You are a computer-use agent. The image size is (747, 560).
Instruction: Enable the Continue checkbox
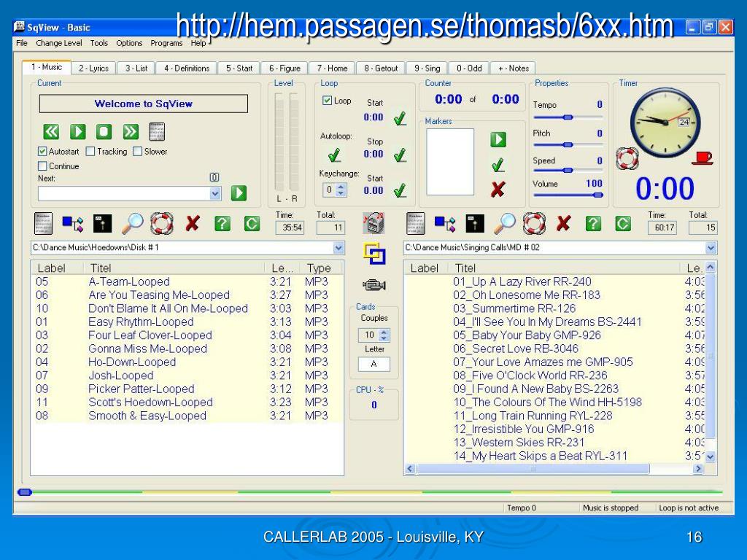pyautogui.click(x=42, y=166)
